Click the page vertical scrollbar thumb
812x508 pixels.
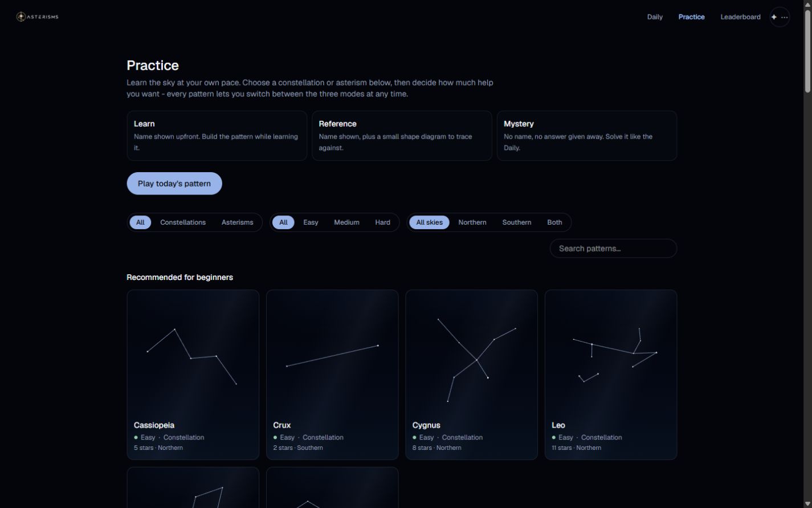coord(807,51)
